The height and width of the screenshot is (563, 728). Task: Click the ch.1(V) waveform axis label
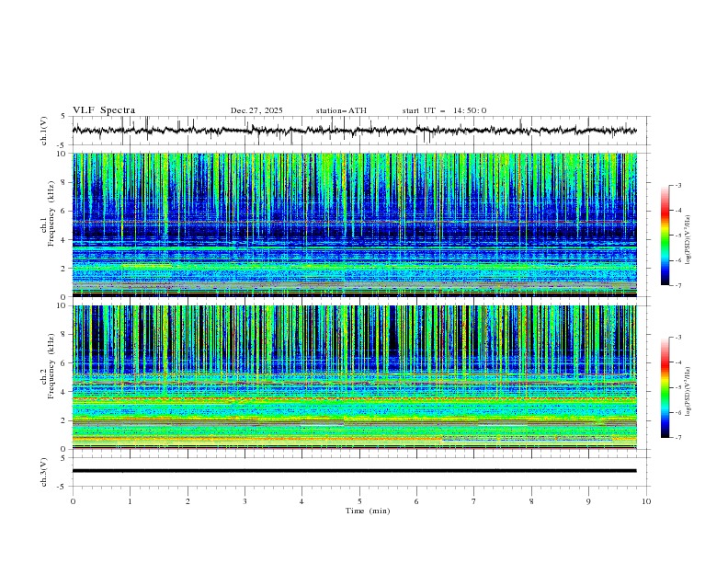pyautogui.click(x=44, y=131)
